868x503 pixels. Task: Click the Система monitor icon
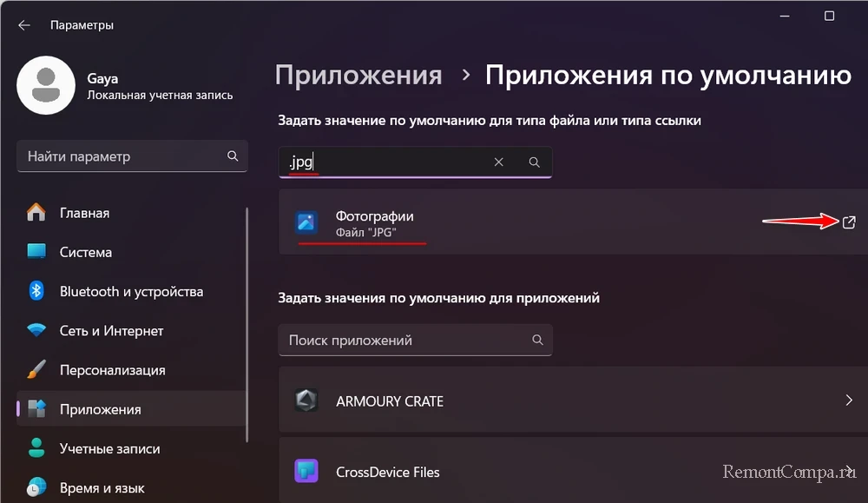coord(36,252)
